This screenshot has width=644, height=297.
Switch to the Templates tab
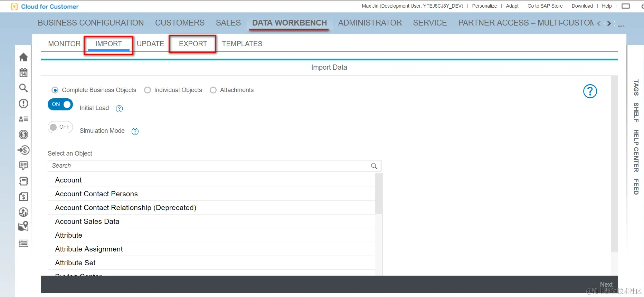click(x=242, y=44)
